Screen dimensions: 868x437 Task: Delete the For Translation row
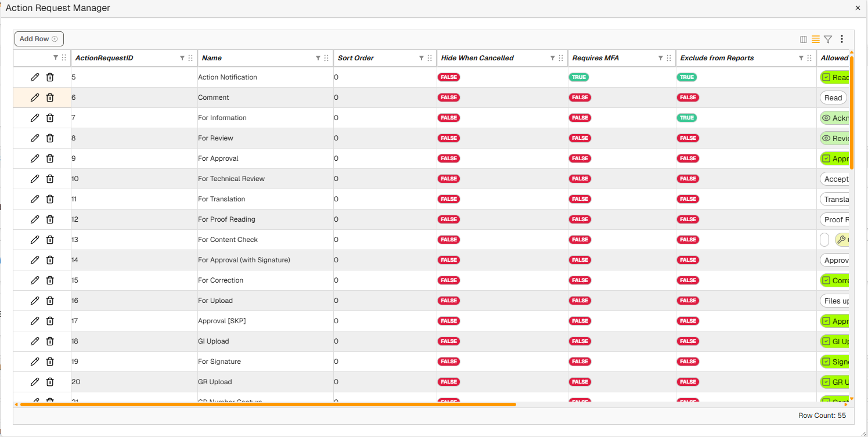point(50,199)
